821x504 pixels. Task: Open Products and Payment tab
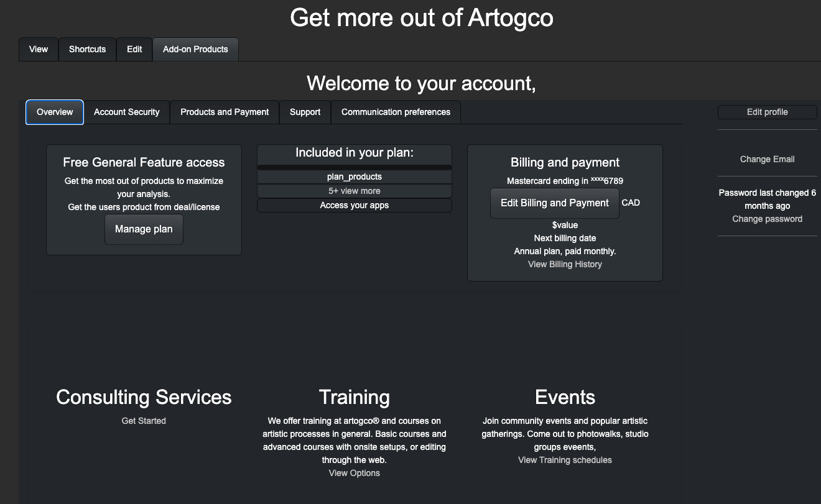(x=225, y=112)
